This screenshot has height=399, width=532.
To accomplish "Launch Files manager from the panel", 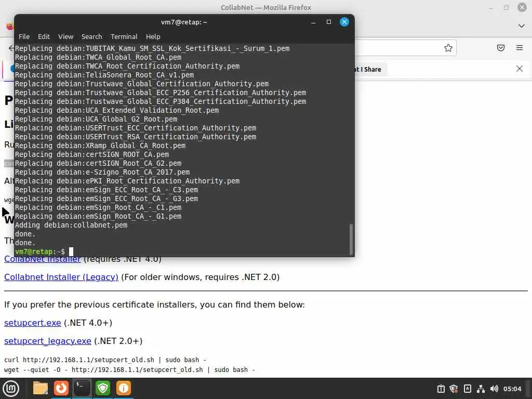I will point(41,389).
